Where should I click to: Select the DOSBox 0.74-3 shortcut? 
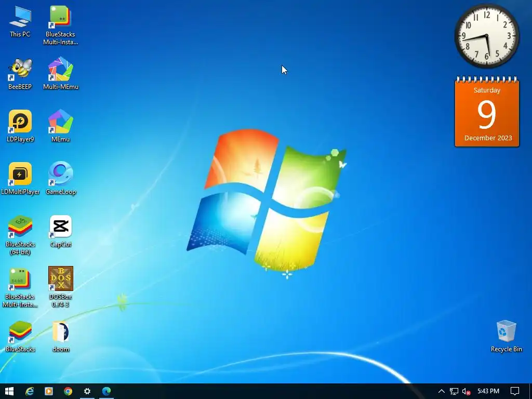(x=60, y=287)
